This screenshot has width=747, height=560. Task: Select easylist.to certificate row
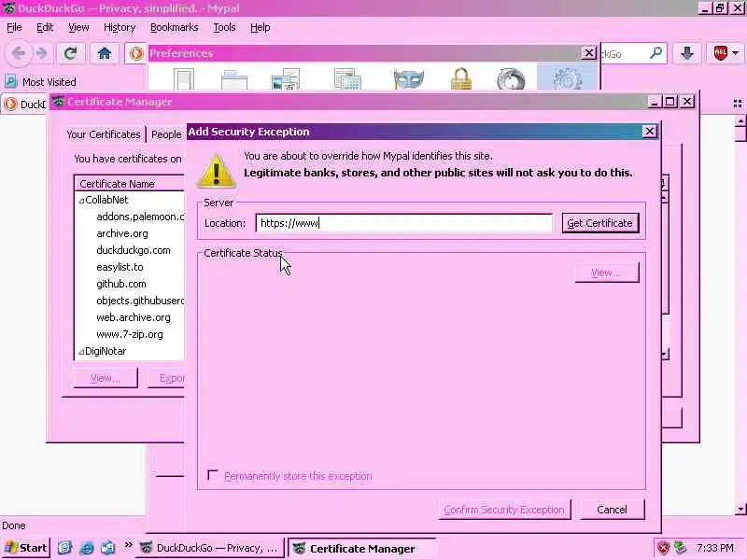coord(130,267)
